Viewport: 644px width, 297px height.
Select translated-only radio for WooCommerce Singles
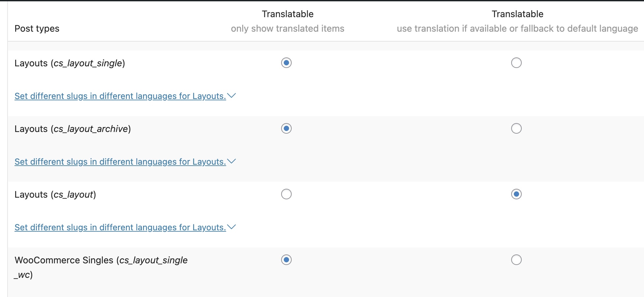tap(286, 260)
